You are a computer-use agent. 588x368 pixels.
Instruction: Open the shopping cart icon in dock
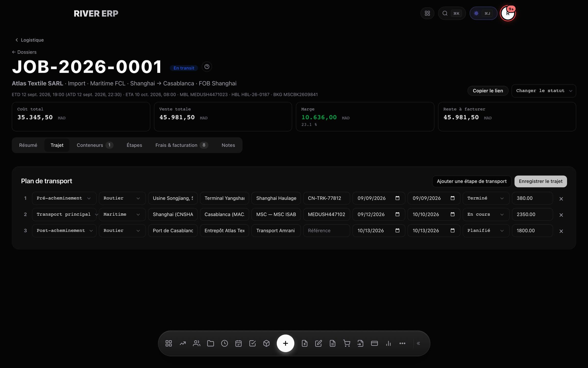tap(346, 343)
